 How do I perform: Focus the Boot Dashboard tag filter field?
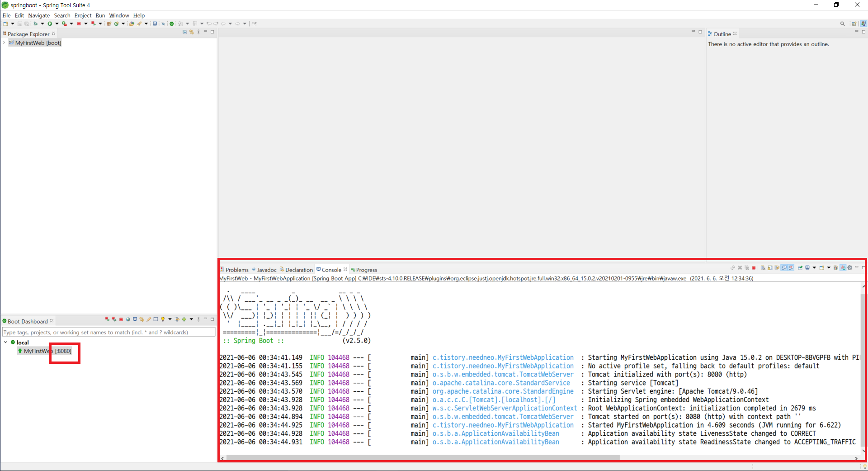pyautogui.click(x=109, y=332)
